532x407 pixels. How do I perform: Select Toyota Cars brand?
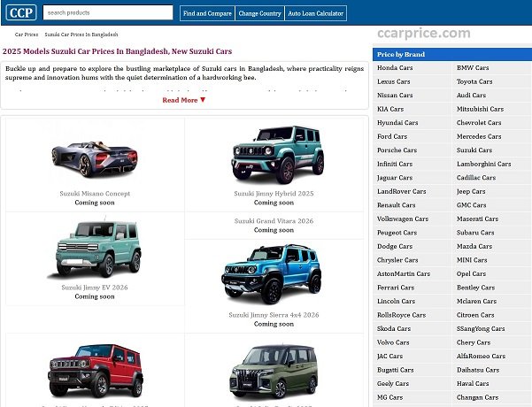click(474, 81)
